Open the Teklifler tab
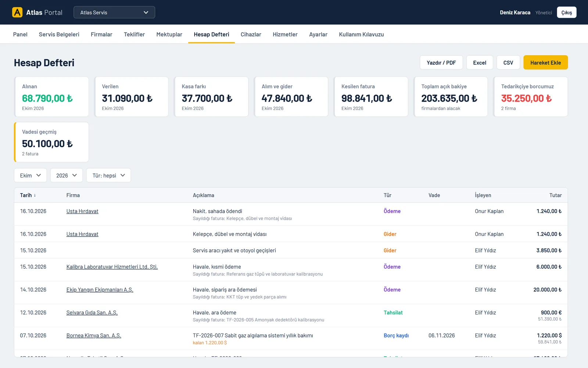 pyautogui.click(x=134, y=34)
